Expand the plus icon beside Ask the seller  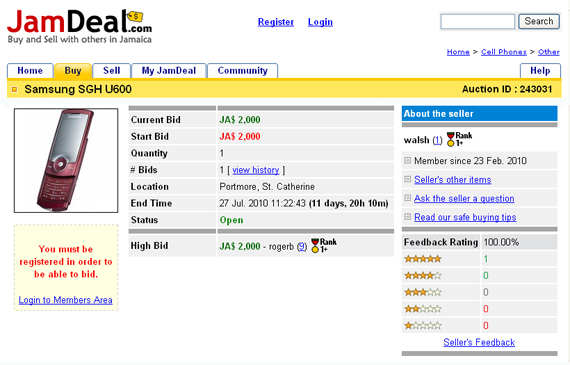pyautogui.click(x=408, y=198)
